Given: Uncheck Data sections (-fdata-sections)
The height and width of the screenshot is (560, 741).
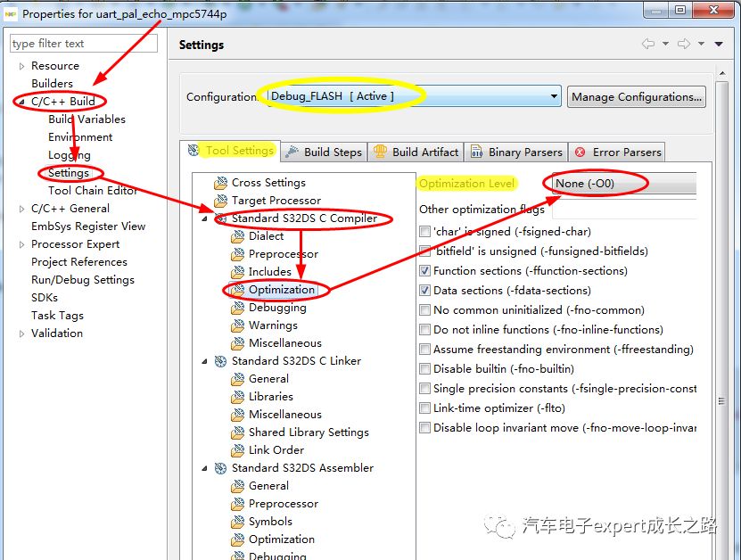Looking at the screenshot, I should [x=424, y=290].
